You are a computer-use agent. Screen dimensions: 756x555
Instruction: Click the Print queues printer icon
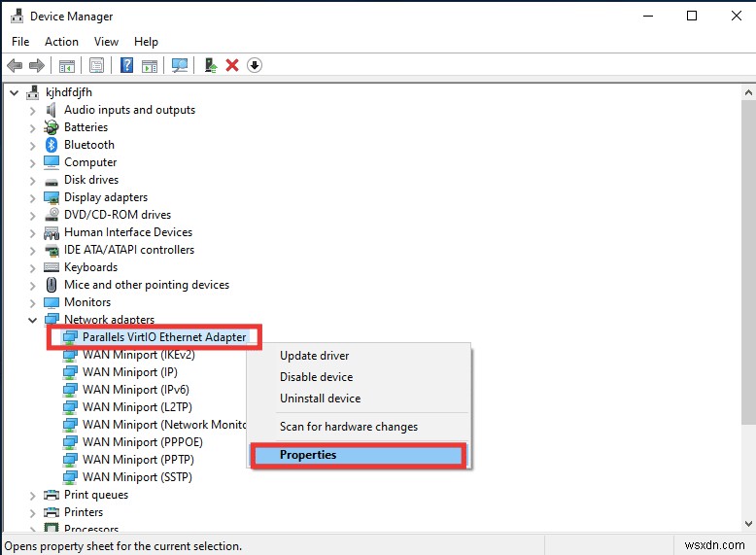pyautogui.click(x=52, y=495)
